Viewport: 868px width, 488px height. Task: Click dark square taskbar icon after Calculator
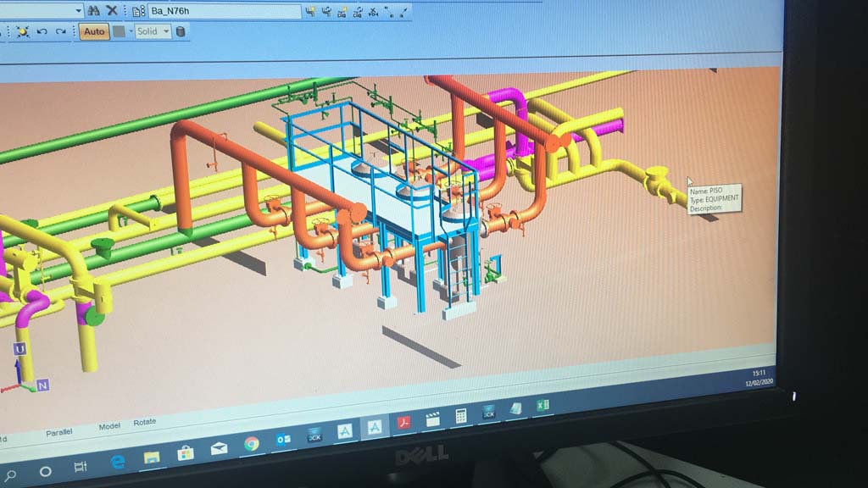[488, 413]
